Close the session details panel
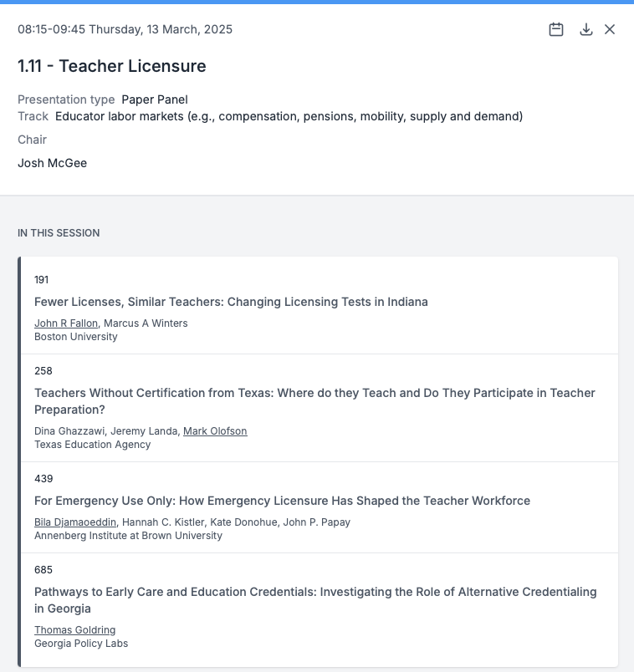The image size is (634, 672). (610, 30)
